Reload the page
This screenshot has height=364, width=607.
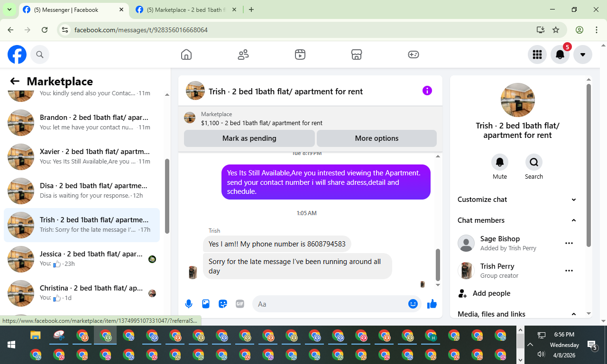tap(45, 30)
